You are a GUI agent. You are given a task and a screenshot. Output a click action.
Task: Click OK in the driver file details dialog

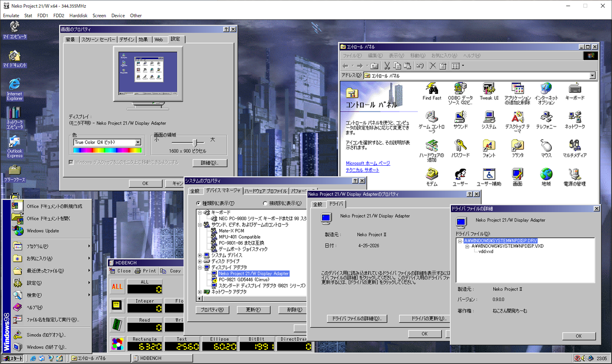[578, 336]
